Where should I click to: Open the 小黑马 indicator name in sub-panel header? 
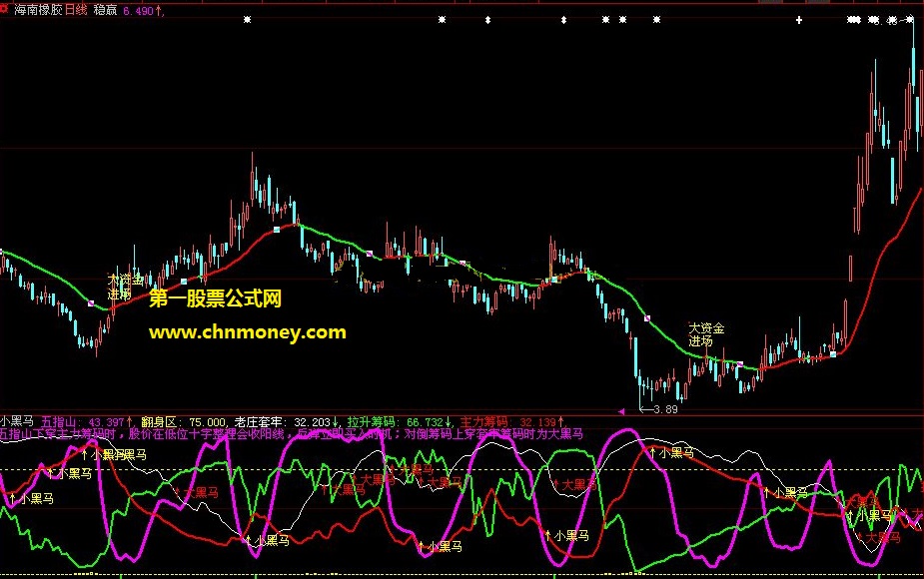pyautogui.click(x=17, y=421)
